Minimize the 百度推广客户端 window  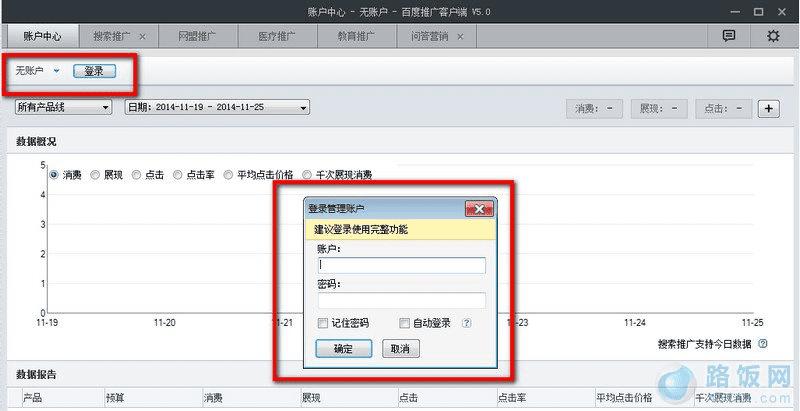[x=735, y=12]
